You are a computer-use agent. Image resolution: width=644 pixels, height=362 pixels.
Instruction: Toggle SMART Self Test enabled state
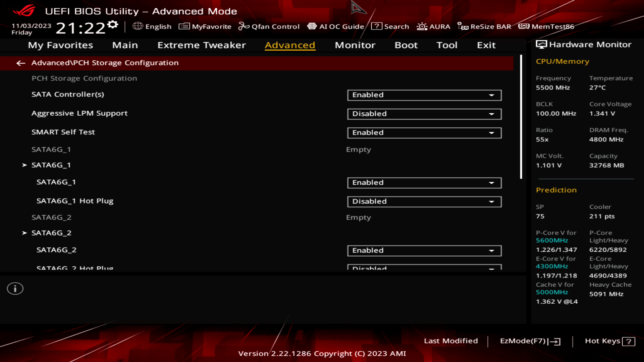coord(424,132)
